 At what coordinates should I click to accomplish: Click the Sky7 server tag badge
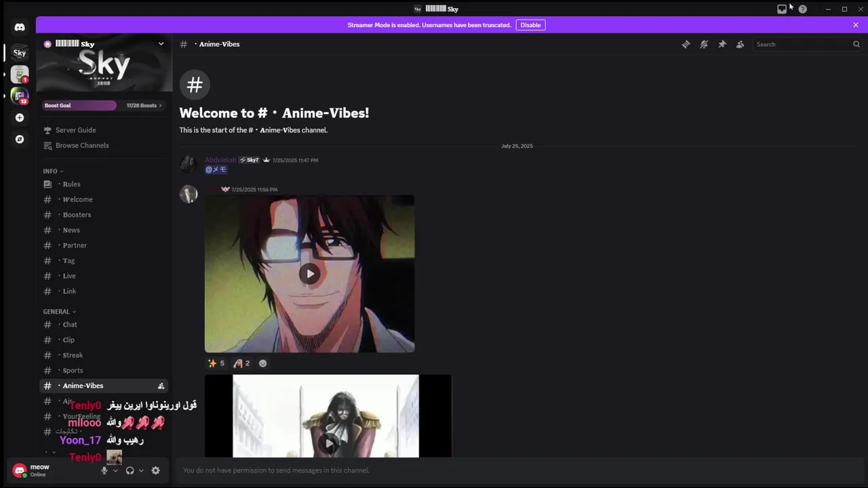pos(249,160)
